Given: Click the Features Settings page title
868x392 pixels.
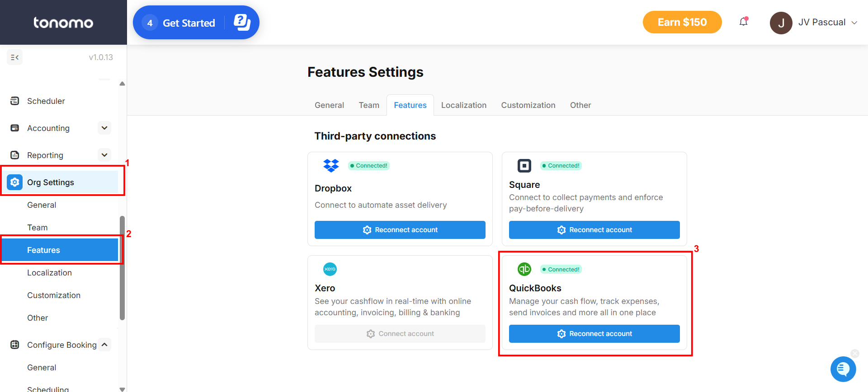Looking at the screenshot, I should [365, 72].
